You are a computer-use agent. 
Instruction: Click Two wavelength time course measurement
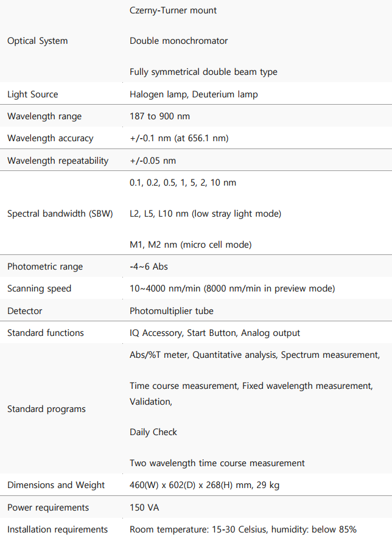coord(217,463)
